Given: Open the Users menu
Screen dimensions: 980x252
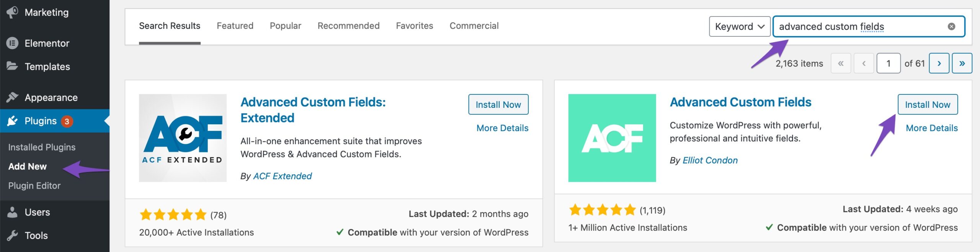Looking at the screenshot, I should 55,212.
